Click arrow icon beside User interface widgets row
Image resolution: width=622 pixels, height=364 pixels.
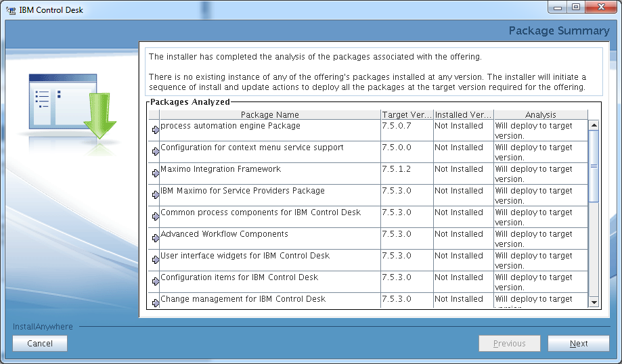(156, 260)
